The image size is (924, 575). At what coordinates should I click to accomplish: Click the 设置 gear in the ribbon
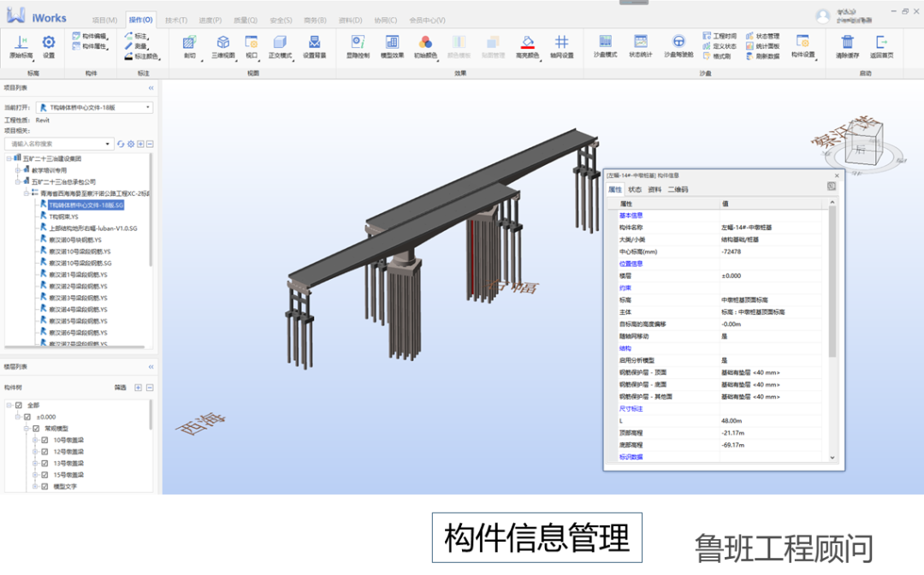(x=48, y=46)
